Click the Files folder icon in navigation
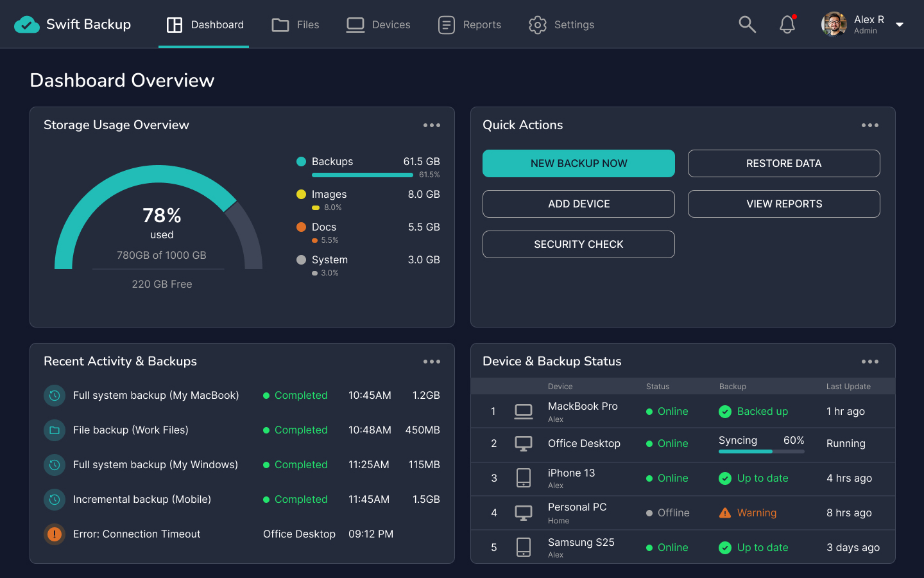The height and width of the screenshot is (578, 924). (280, 25)
